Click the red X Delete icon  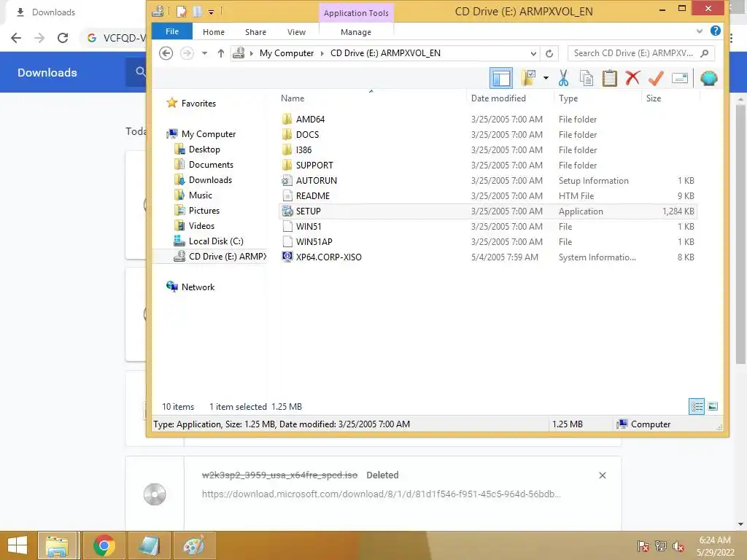click(x=632, y=78)
